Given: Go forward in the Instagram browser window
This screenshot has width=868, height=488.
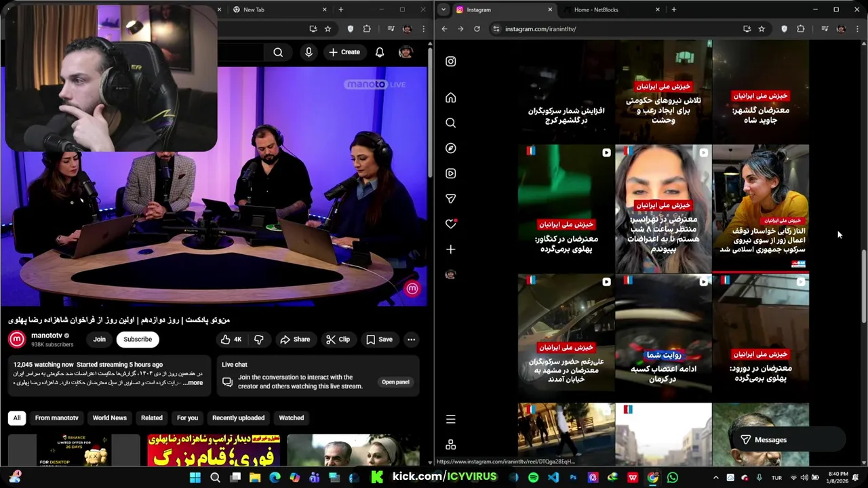Looking at the screenshot, I should [x=460, y=29].
